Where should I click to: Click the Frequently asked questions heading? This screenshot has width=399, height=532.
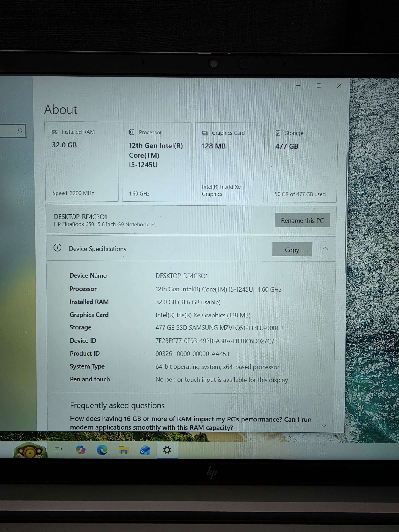(117, 406)
